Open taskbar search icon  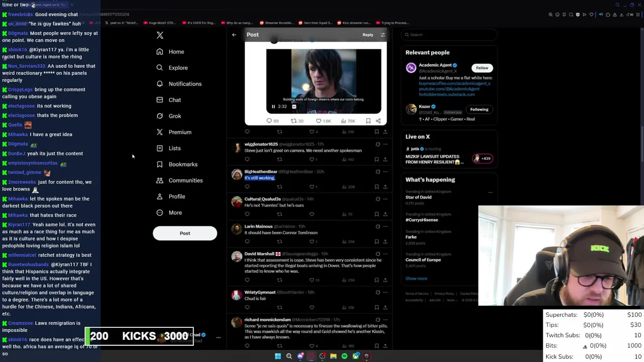click(x=289, y=356)
